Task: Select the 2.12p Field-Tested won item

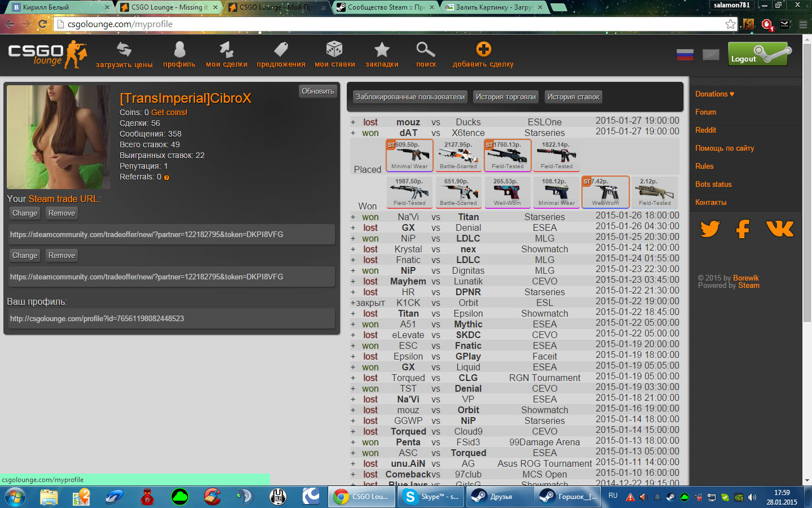Action: pos(654,192)
